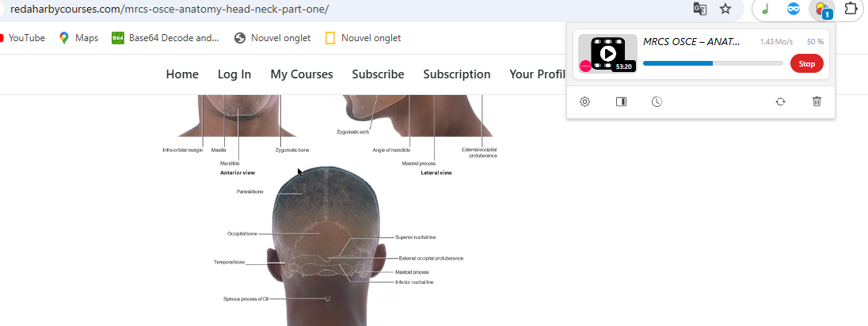Open the download history clock icon
This screenshot has width=868, height=326.
[657, 102]
